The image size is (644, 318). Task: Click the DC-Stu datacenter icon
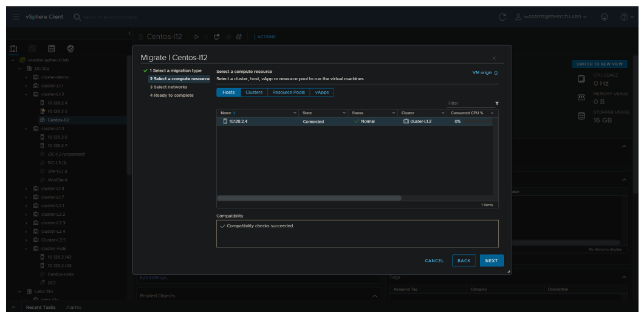click(x=29, y=69)
